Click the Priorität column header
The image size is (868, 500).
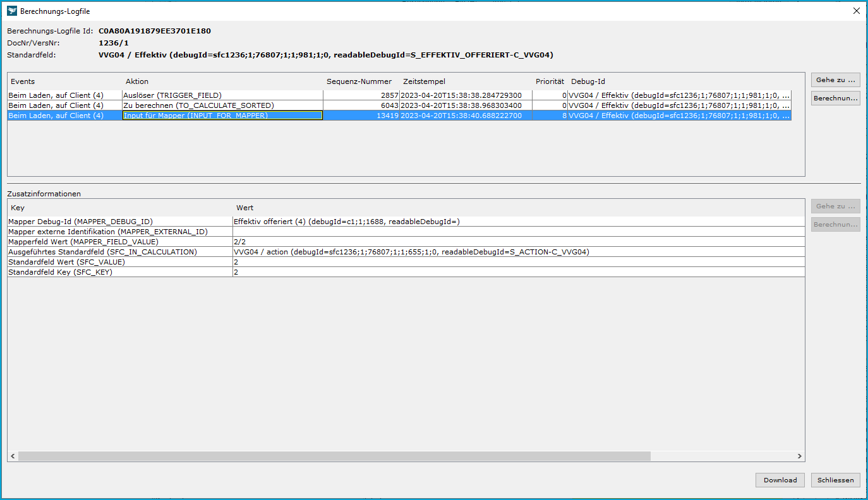pos(550,81)
